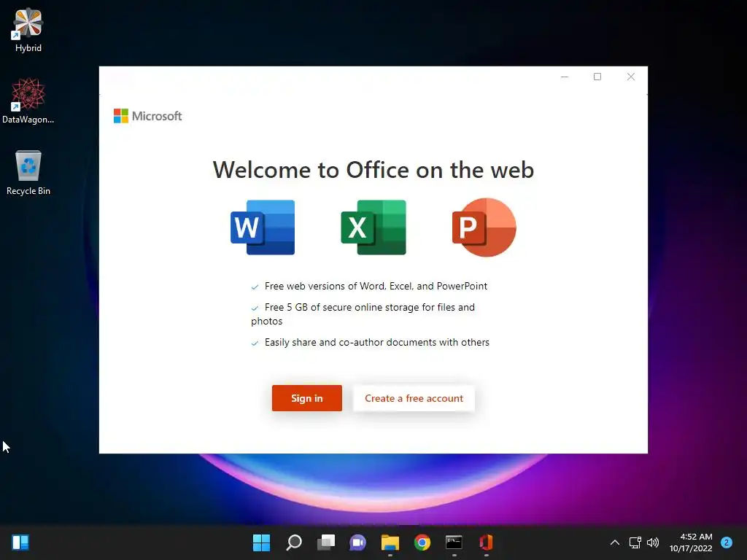Click the PowerPoint app icon
This screenshot has height=560, width=747.
click(x=484, y=227)
